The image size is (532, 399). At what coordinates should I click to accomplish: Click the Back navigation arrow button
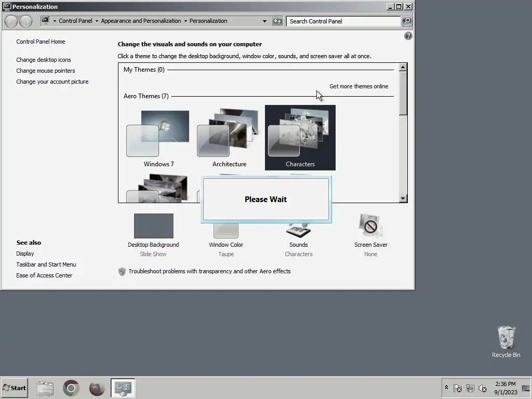[x=11, y=21]
